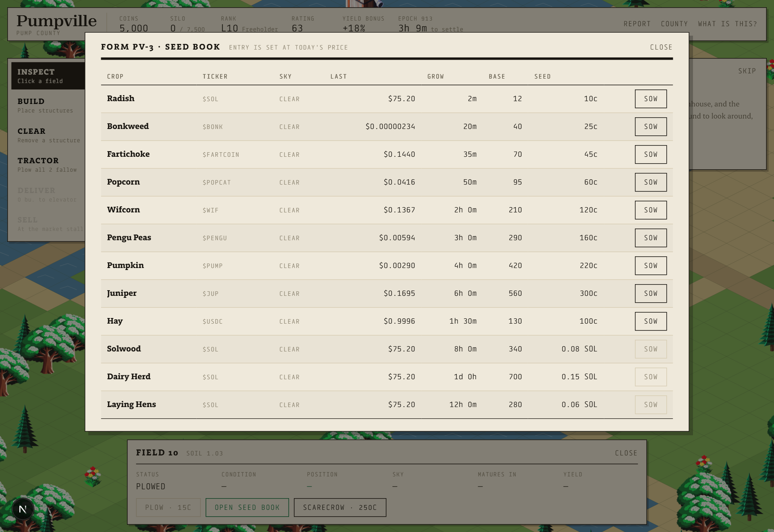Close the Seed Book form

click(661, 47)
